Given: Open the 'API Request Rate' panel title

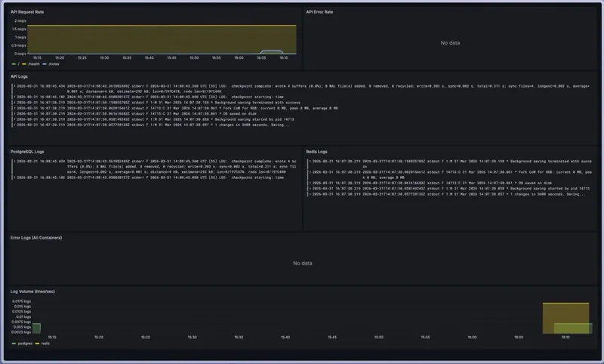Looking at the screenshot, I should (27, 12).
